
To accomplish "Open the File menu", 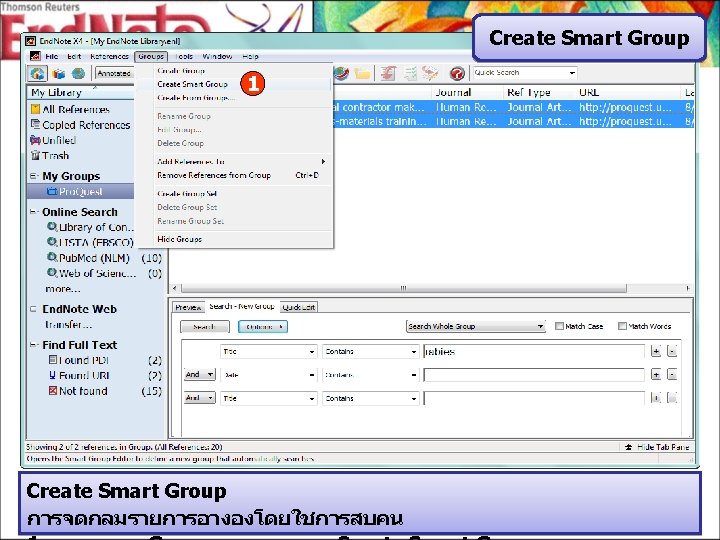I will click(51, 56).
